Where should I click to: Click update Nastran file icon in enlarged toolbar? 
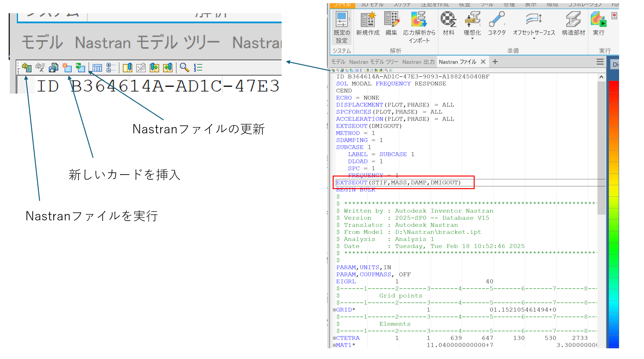(80, 67)
